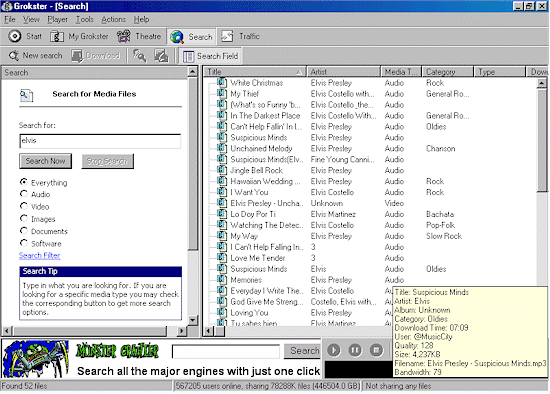This screenshot has width=550, height=394.
Task: Sort results by Title column header
Action: [255, 72]
